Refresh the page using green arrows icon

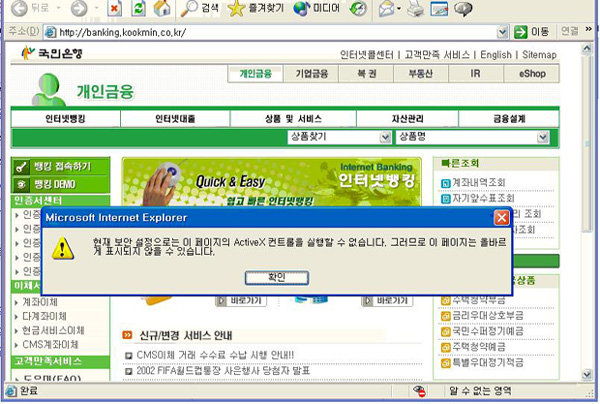point(138,8)
